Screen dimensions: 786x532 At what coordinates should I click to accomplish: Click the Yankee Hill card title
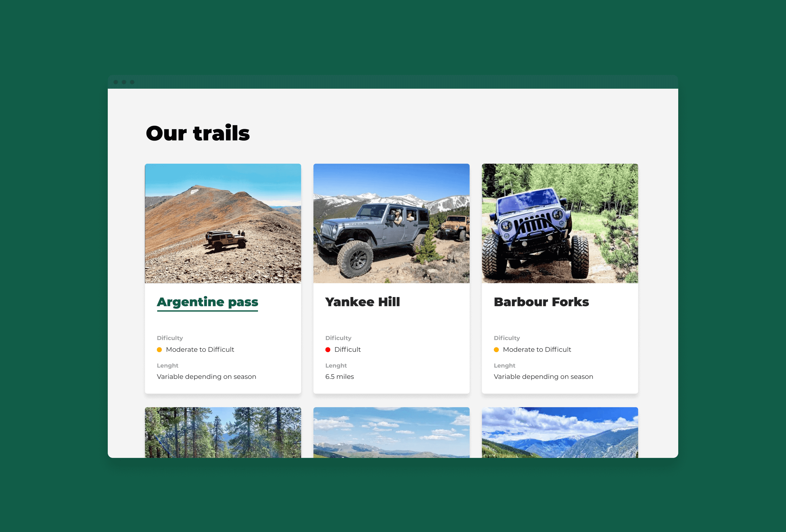(363, 302)
